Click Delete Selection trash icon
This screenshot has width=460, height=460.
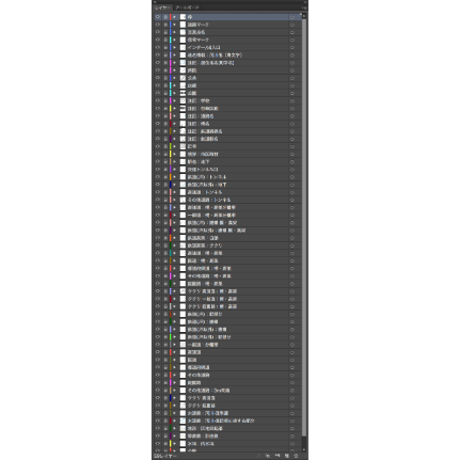point(296,455)
